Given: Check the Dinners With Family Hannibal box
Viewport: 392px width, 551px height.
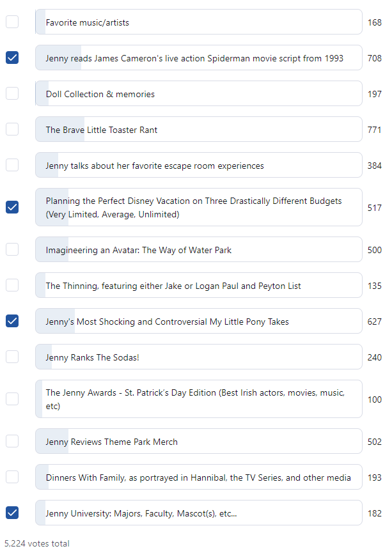Looking at the screenshot, I should coord(12,477).
